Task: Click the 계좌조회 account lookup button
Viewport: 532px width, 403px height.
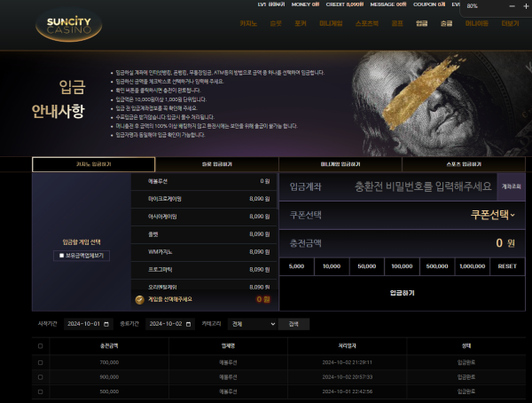Action: pyautogui.click(x=512, y=186)
